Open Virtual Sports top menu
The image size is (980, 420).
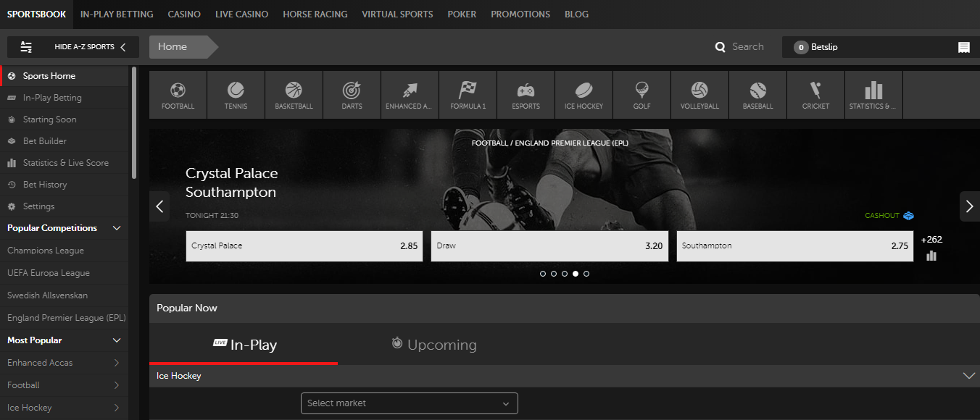click(x=397, y=14)
